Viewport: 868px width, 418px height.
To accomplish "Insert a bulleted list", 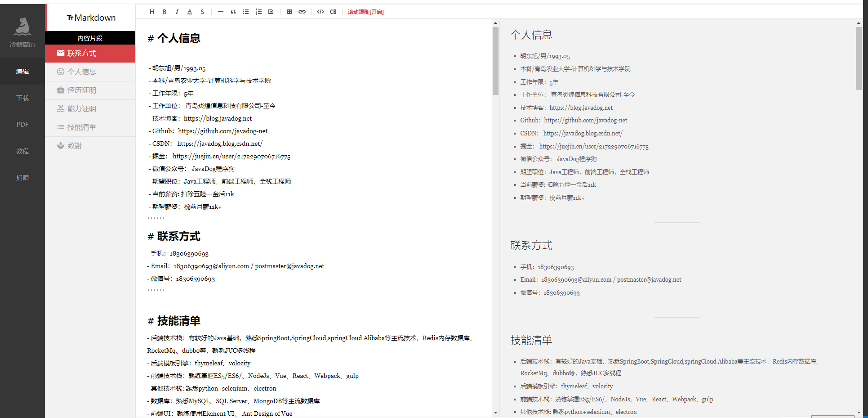I will [x=246, y=12].
